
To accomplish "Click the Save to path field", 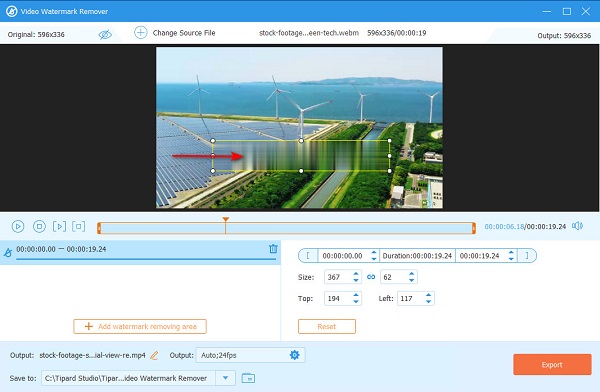I will pyautogui.click(x=128, y=378).
